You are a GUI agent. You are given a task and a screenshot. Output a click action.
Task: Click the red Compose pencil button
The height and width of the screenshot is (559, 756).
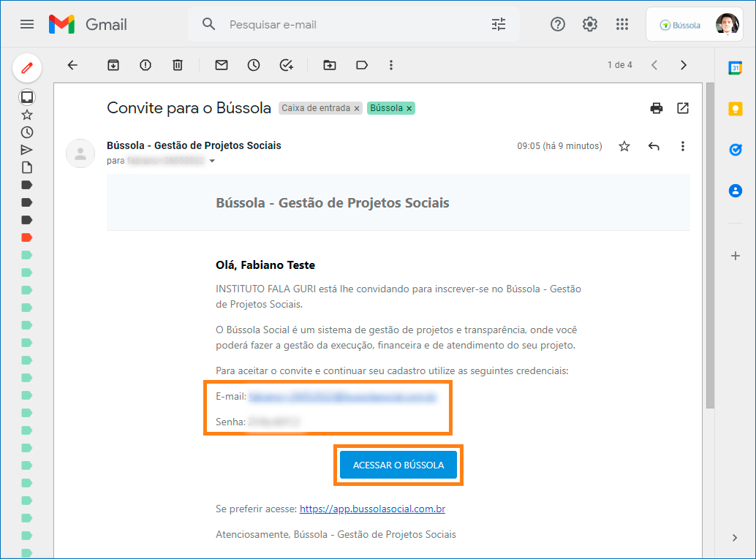(x=27, y=68)
